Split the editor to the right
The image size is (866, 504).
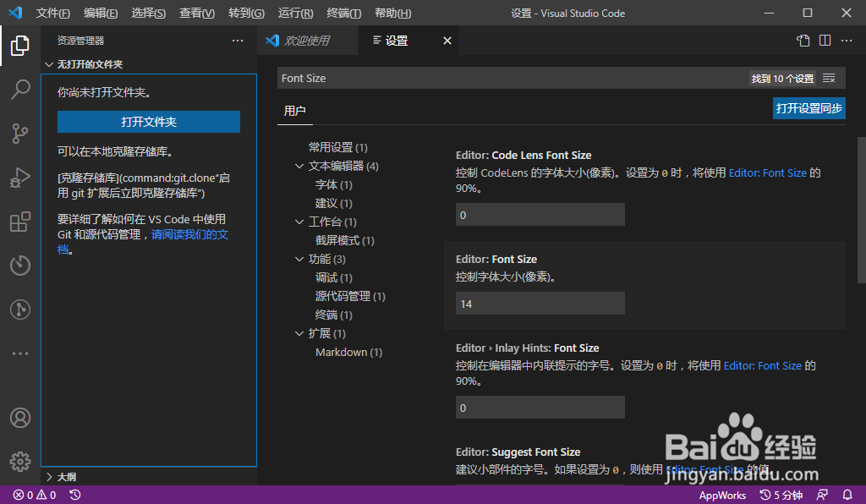coord(825,41)
